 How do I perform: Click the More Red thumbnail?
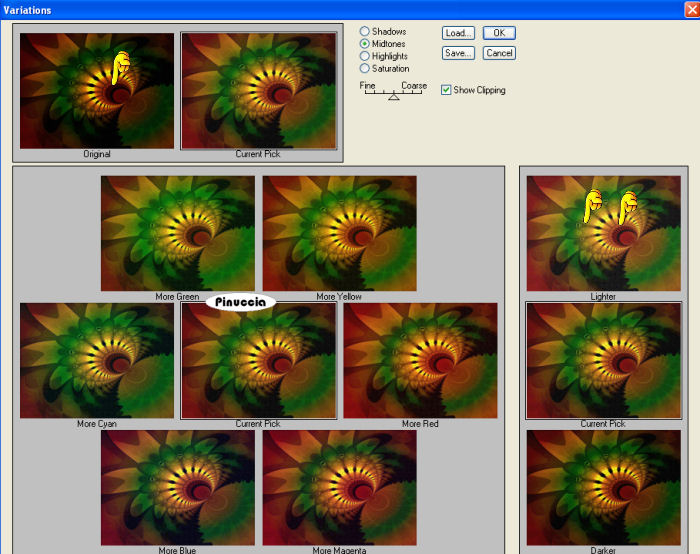click(x=420, y=361)
